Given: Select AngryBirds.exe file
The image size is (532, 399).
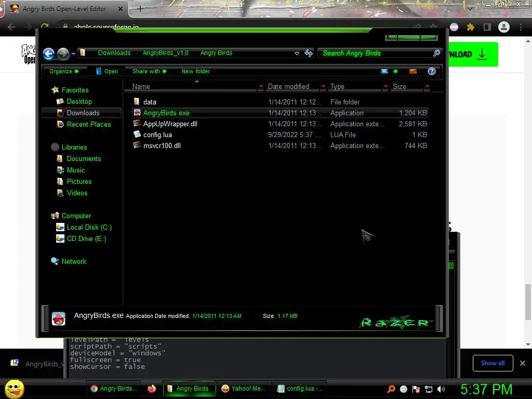Looking at the screenshot, I should (x=280, y=113).
